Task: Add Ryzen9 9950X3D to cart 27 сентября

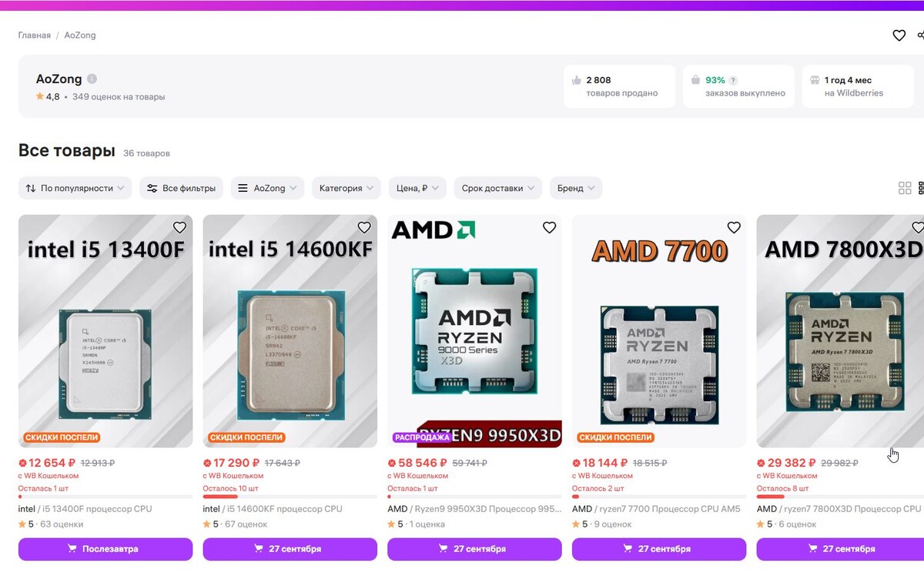Action: [474, 549]
